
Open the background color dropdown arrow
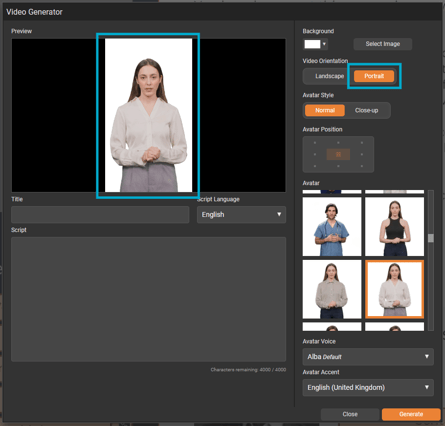tap(324, 44)
